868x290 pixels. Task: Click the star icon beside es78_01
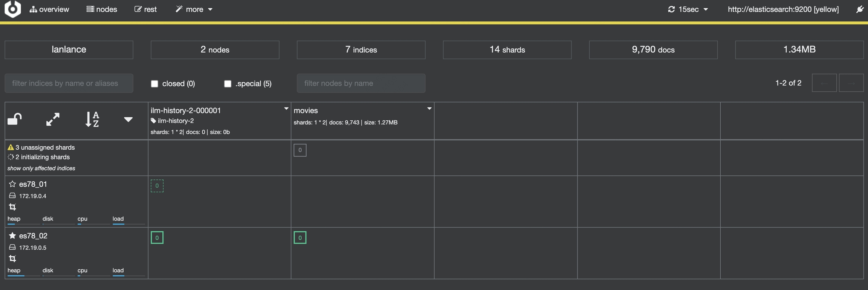click(x=12, y=184)
